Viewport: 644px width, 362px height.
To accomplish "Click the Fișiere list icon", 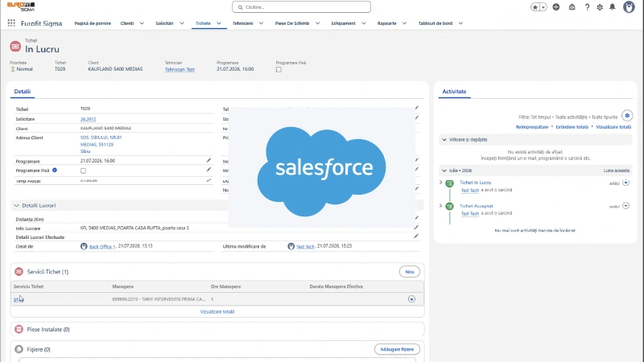I will [x=19, y=349].
